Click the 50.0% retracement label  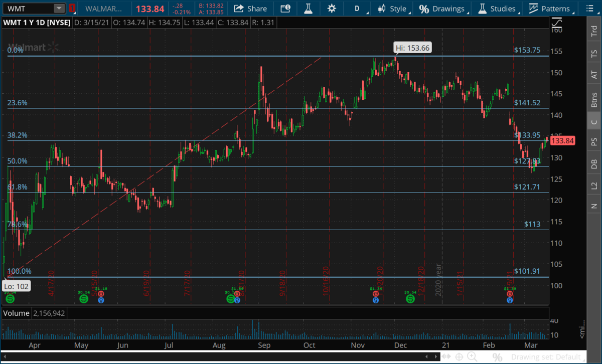[x=18, y=161]
